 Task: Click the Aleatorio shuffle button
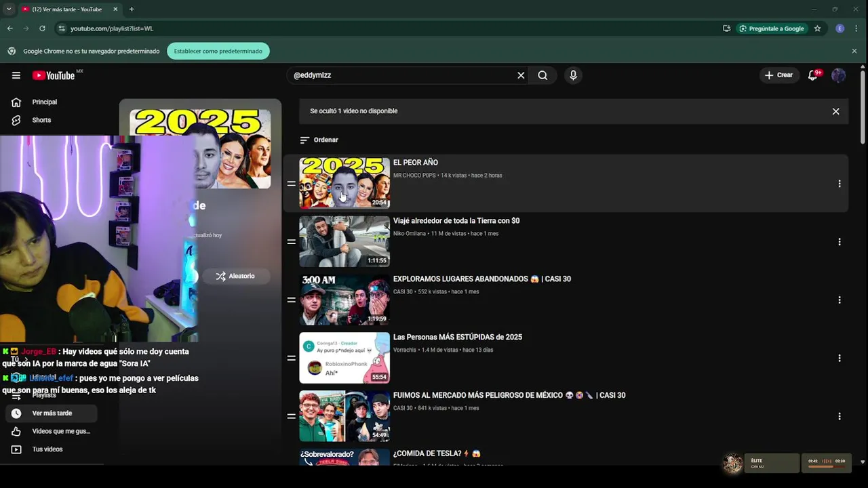click(235, 276)
